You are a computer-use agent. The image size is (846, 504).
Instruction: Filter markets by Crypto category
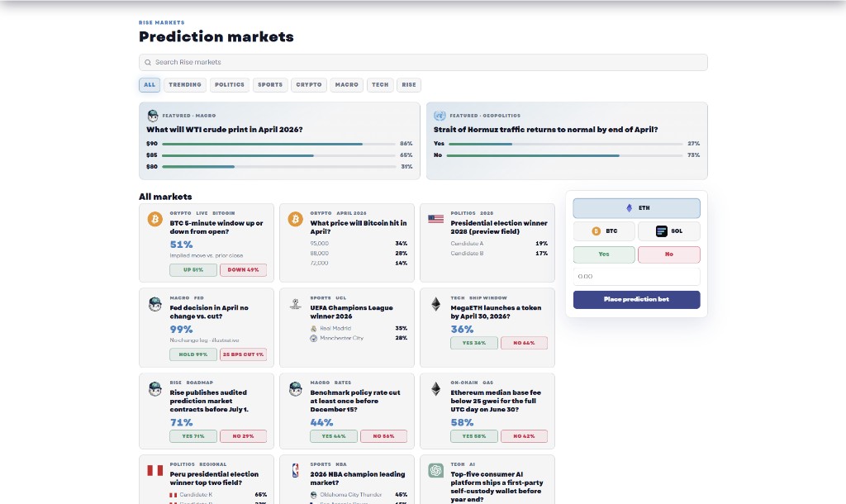tap(309, 84)
